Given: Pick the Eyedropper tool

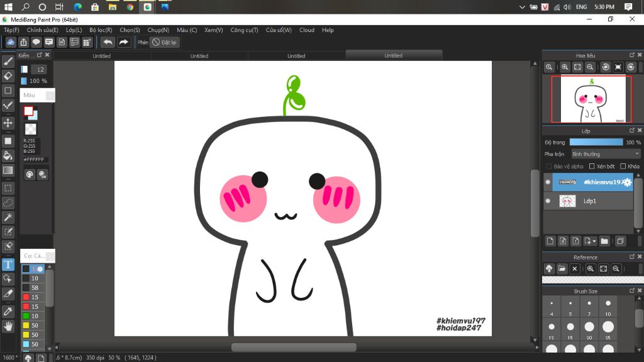Looking at the screenshot, I should [x=8, y=311].
